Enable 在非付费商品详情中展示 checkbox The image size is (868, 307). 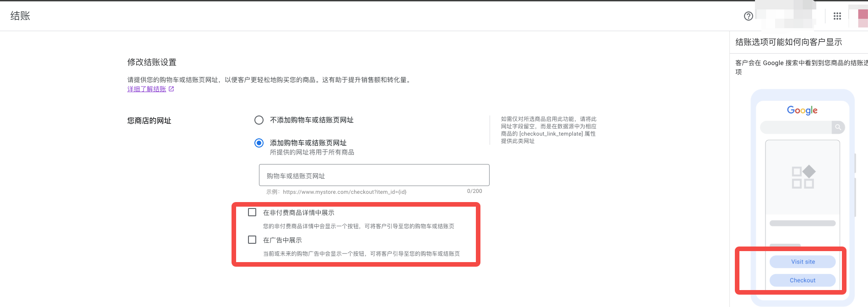point(252,212)
